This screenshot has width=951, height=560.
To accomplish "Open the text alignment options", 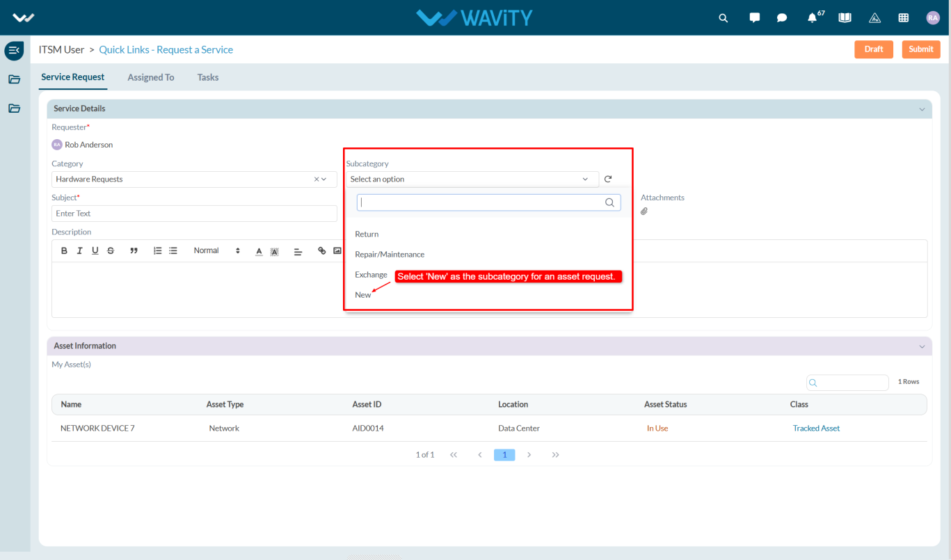I will point(298,251).
